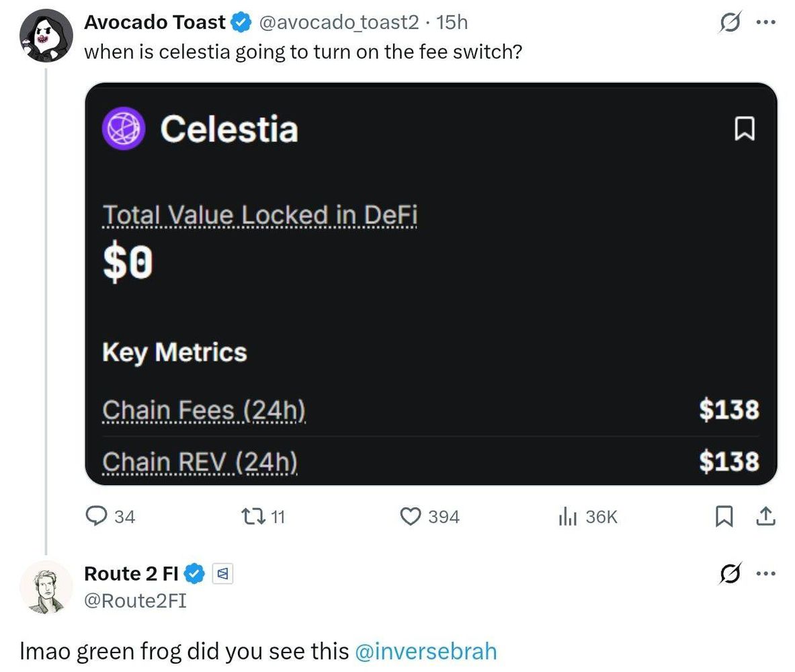The height and width of the screenshot is (672, 795).
Task: Click the 15h timestamp on the tweet
Action: click(x=452, y=21)
